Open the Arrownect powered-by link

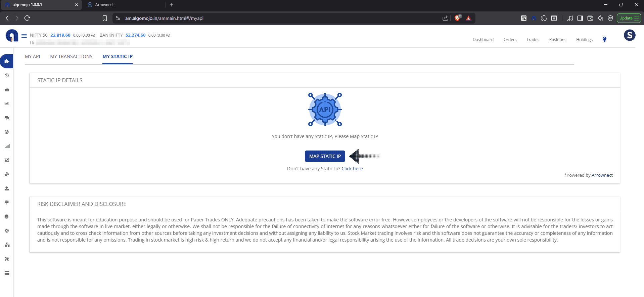click(602, 175)
